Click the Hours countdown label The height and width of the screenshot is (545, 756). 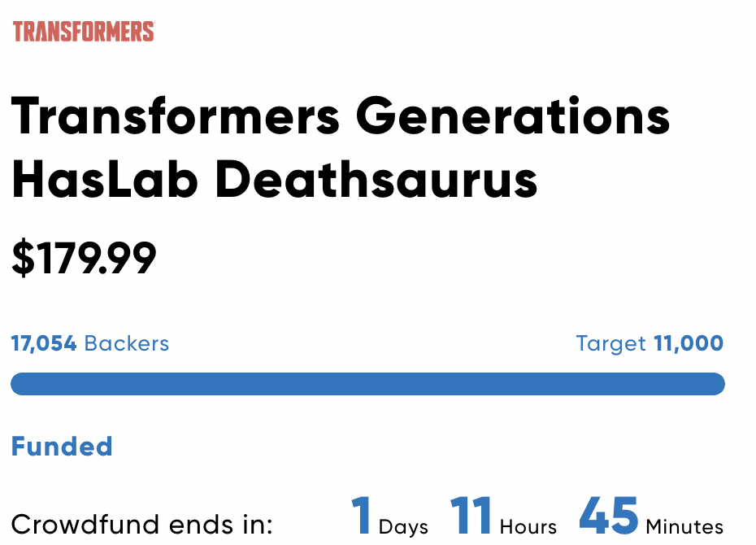click(528, 527)
